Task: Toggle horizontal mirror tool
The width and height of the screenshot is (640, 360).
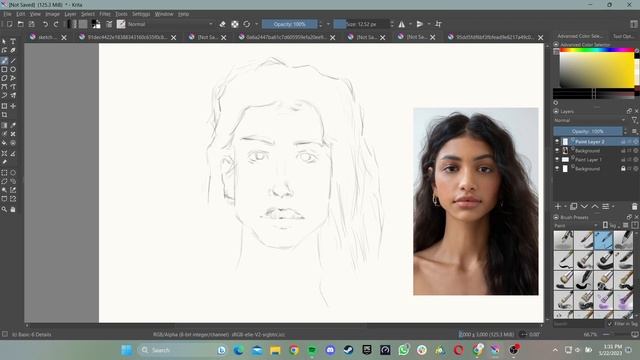Action: [402, 24]
